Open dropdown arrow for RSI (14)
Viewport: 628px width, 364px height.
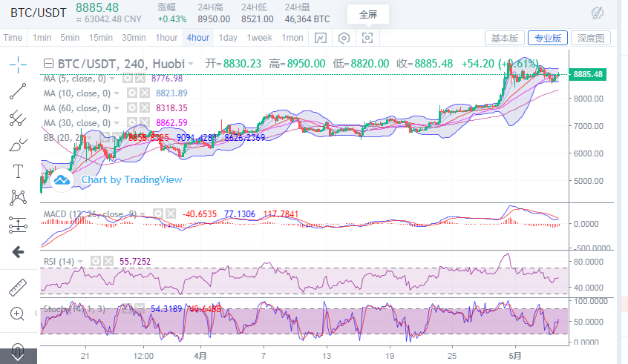80,262
